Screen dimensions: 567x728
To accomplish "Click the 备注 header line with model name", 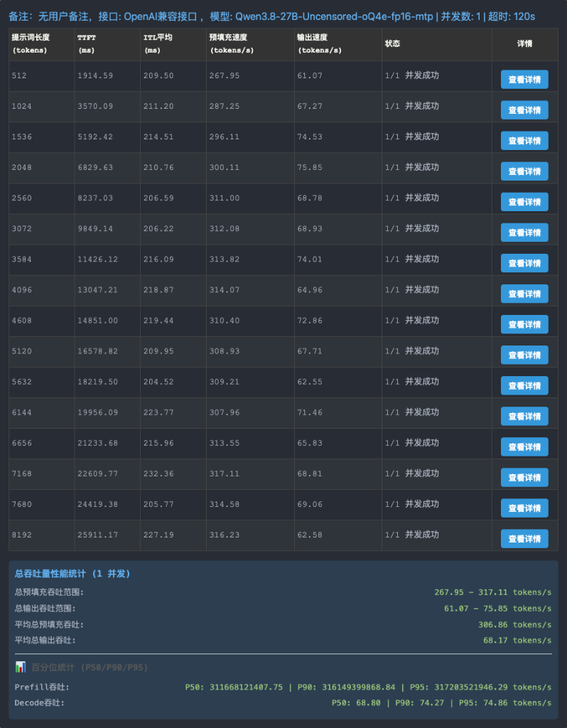I will pyautogui.click(x=271, y=17).
